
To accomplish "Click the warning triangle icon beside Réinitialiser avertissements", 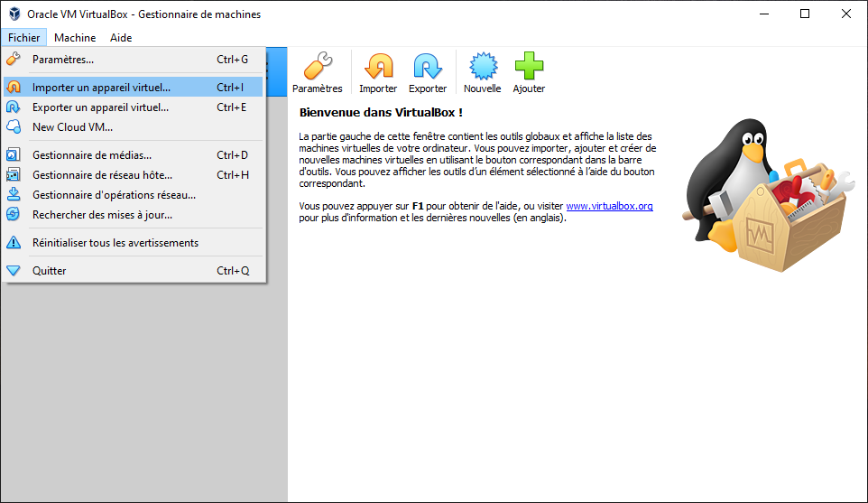I will tap(14, 243).
